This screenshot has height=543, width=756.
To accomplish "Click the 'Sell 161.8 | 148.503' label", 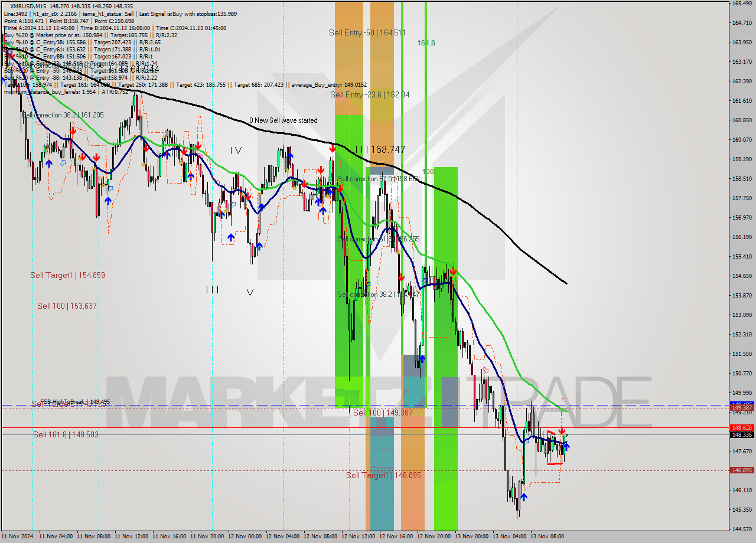I will 66,434.
